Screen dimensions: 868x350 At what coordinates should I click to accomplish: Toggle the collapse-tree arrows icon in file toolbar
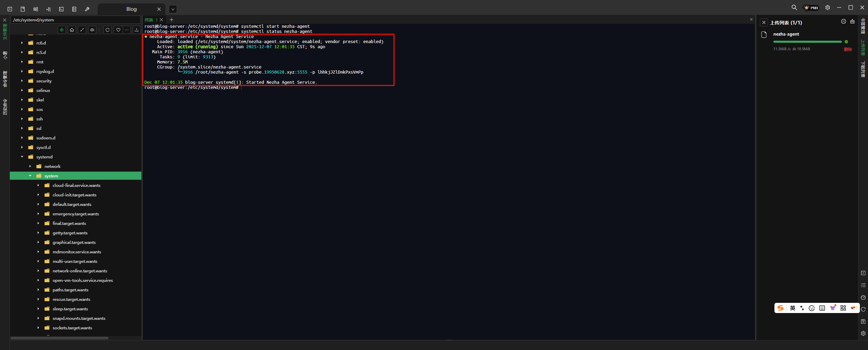click(82, 30)
